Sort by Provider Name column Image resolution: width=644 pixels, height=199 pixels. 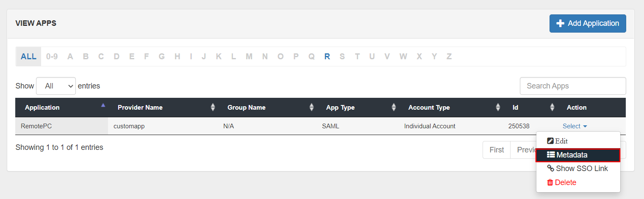[x=163, y=108]
